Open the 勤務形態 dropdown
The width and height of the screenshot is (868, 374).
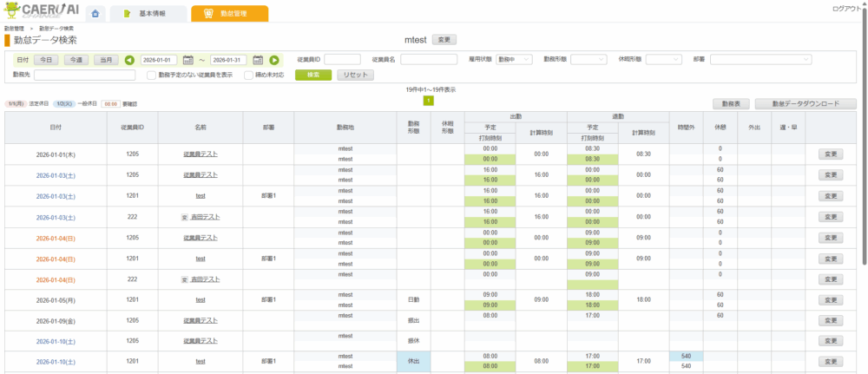(x=589, y=59)
